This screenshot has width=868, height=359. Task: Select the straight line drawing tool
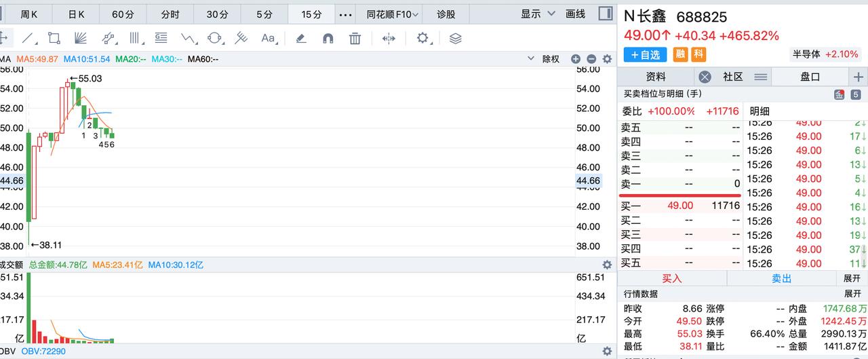tap(28, 38)
